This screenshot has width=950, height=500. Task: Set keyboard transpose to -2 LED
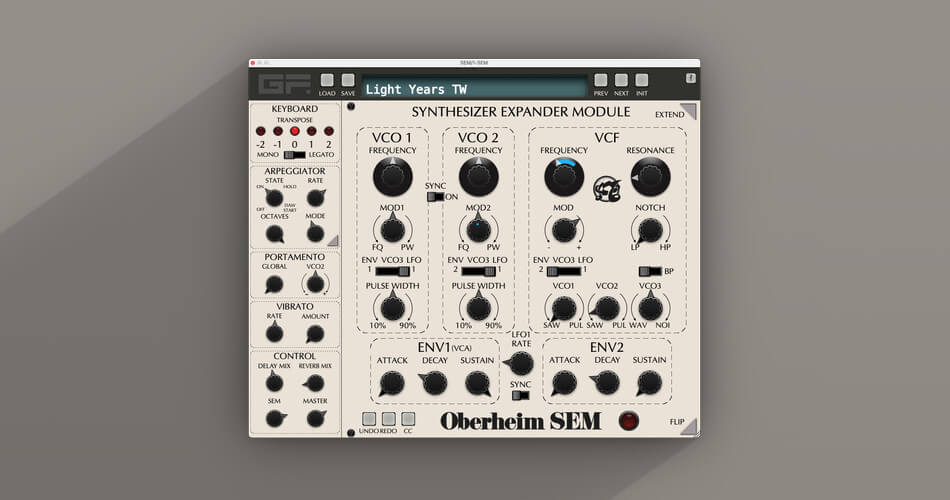coord(261,131)
